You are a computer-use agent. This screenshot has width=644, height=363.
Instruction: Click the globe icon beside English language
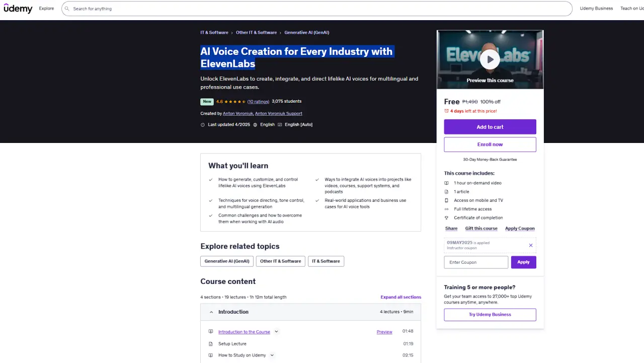coord(255,125)
